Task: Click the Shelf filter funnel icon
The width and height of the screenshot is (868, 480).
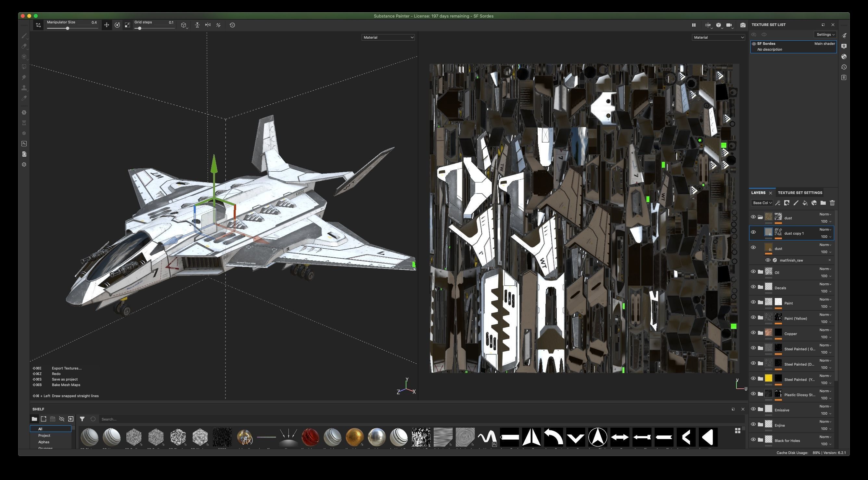Action: (x=82, y=419)
